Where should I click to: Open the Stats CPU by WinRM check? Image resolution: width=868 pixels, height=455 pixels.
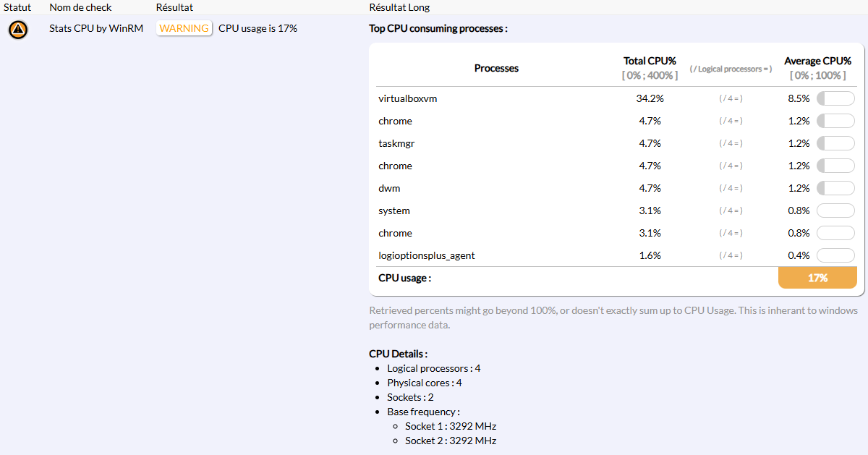click(96, 28)
